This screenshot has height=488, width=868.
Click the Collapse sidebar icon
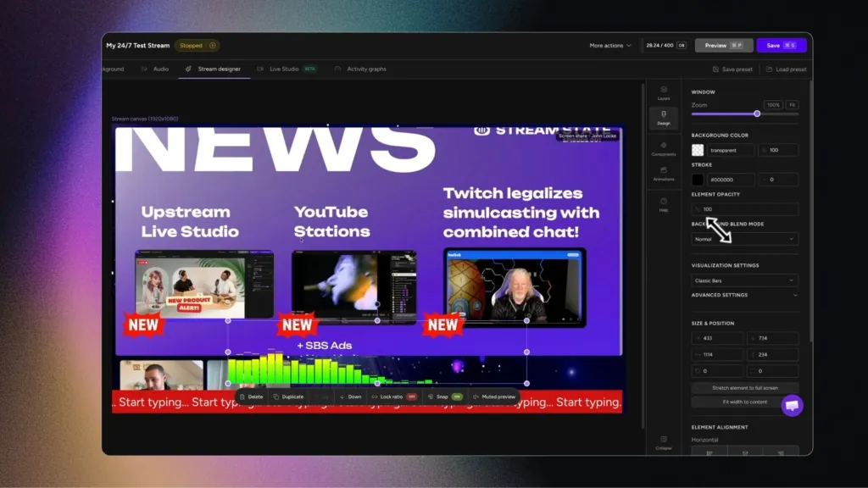coord(663,442)
